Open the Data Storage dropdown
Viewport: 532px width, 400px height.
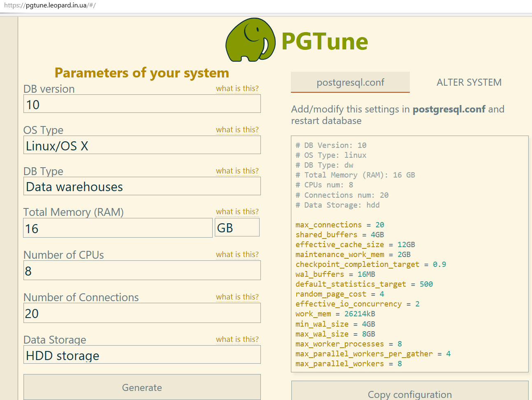click(142, 355)
